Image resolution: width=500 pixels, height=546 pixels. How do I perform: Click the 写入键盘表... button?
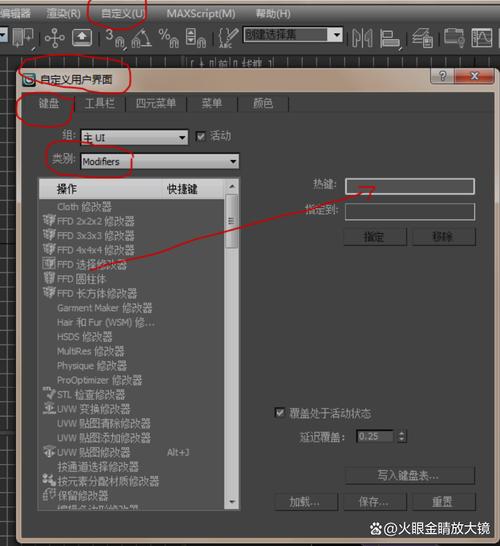[x=409, y=475]
